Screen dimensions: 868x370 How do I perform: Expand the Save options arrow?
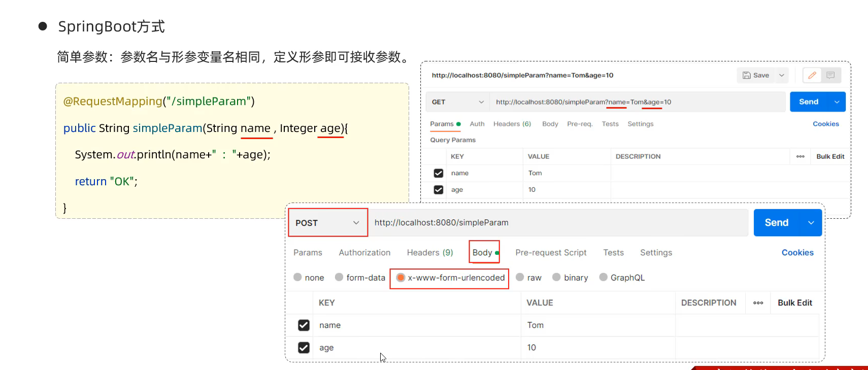click(x=782, y=75)
